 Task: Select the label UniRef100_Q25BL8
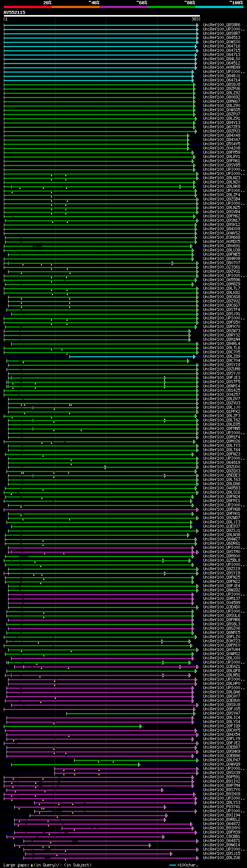click(x=222, y=561)
